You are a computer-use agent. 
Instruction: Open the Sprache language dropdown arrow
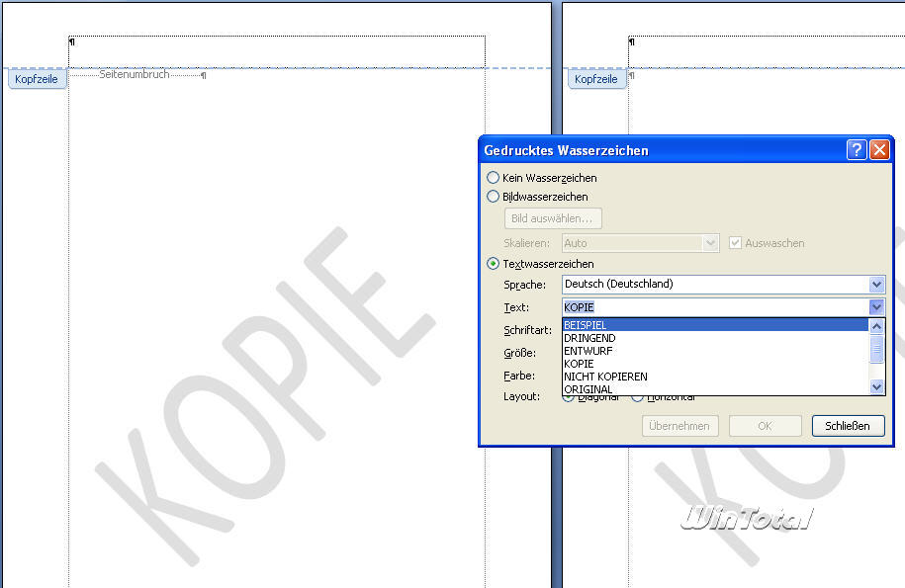pos(876,285)
